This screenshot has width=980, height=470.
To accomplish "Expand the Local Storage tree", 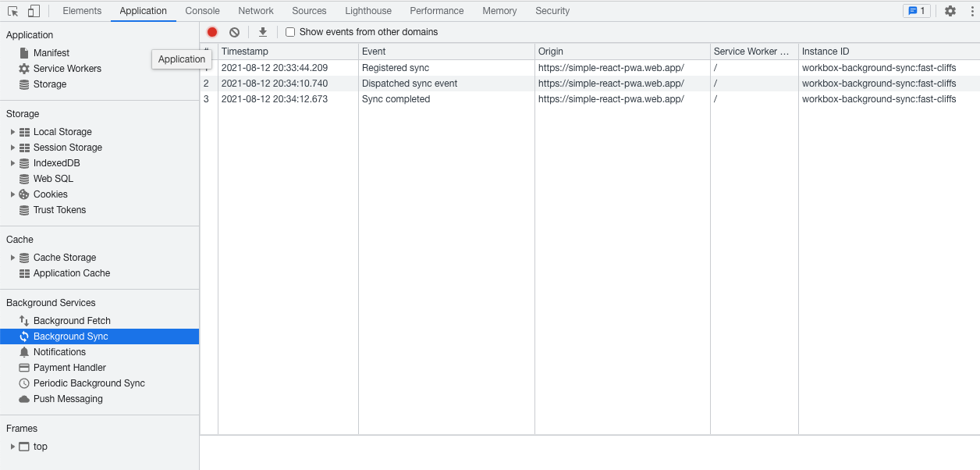I will pyautogui.click(x=12, y=132).
